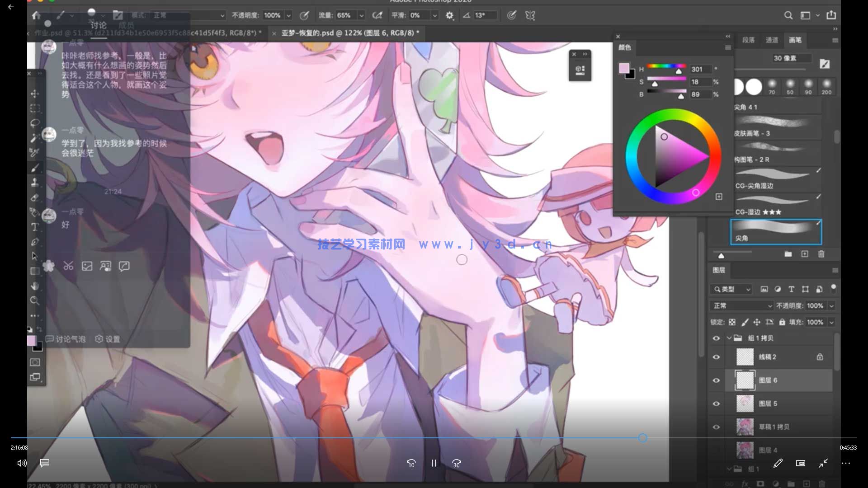The image size is (868, 488).
Task: Click the gear icon in options bar
Action: click(449, 15)
